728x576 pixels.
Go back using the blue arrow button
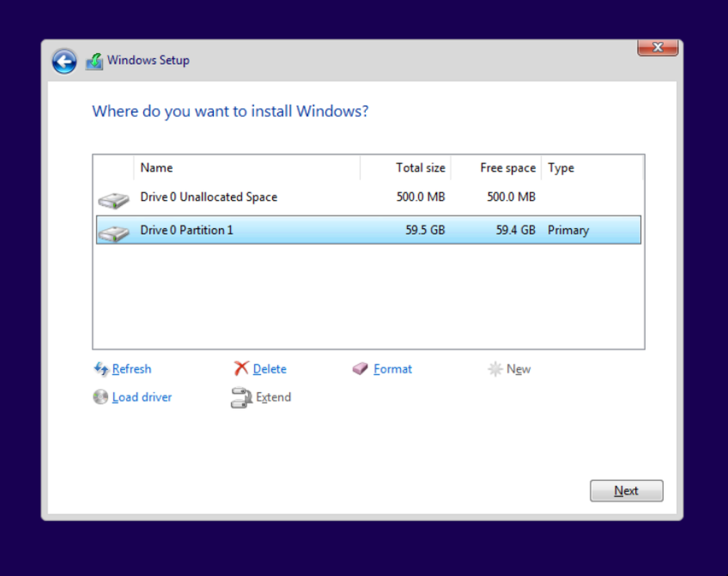click(x=64, y=61)
